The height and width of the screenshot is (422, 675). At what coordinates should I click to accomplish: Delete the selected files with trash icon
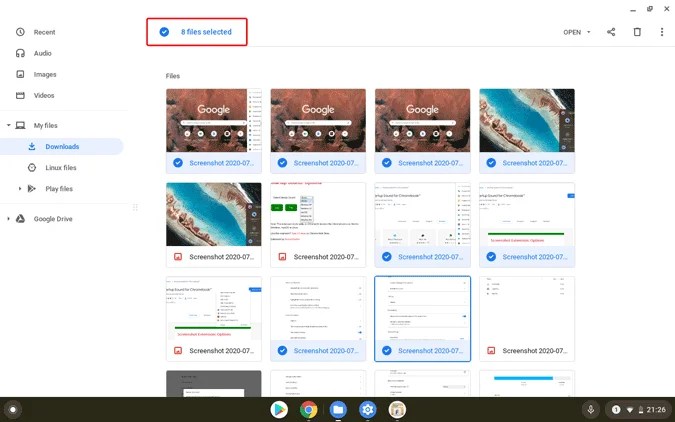(637, 32)
